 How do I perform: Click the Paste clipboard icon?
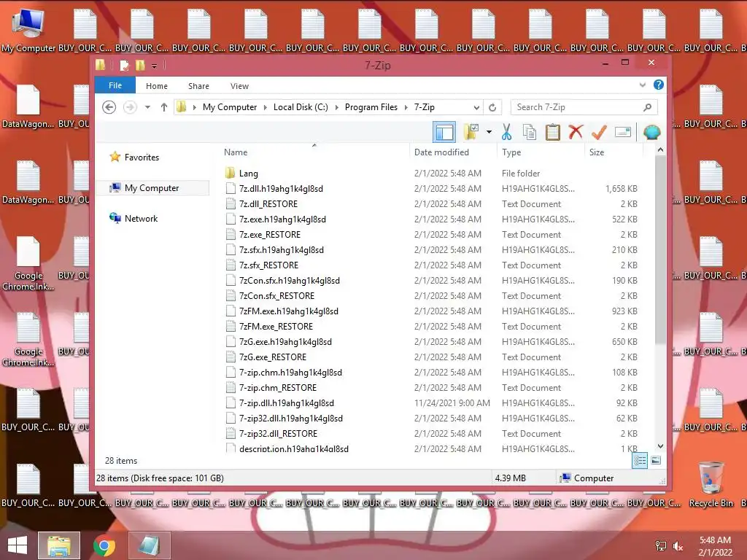pyautogui.click(x=553, y=133)
